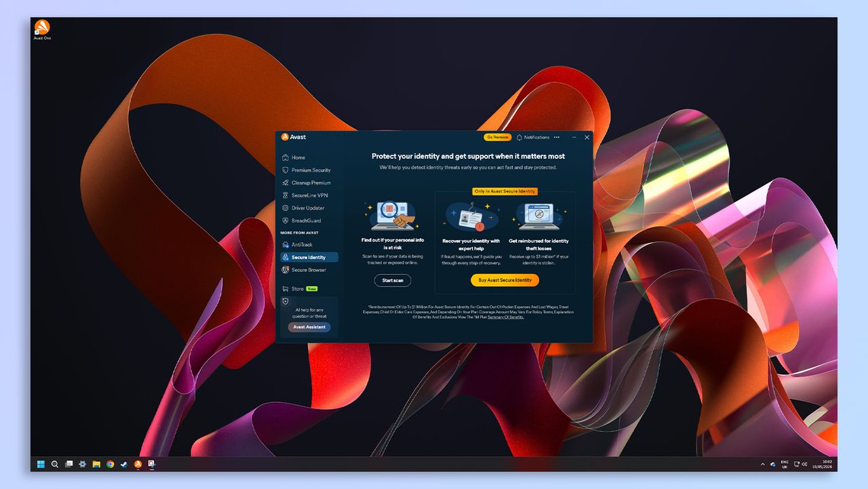868x489 pixels.
Task: Open Notifications bell in Avast title bar
Action: 532,137
